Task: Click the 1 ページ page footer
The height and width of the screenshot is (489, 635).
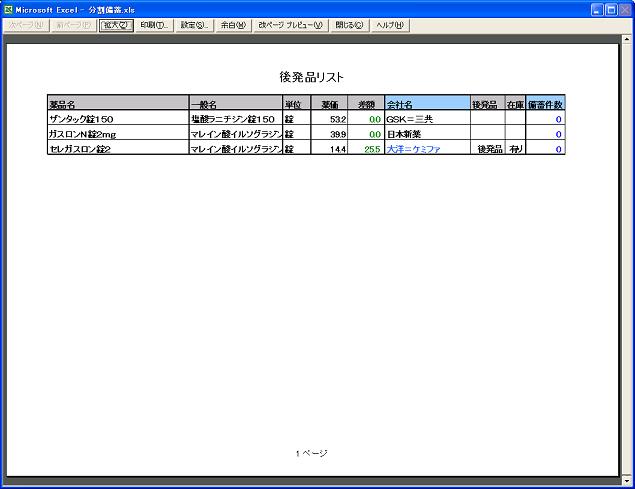Action: point(311,453)
